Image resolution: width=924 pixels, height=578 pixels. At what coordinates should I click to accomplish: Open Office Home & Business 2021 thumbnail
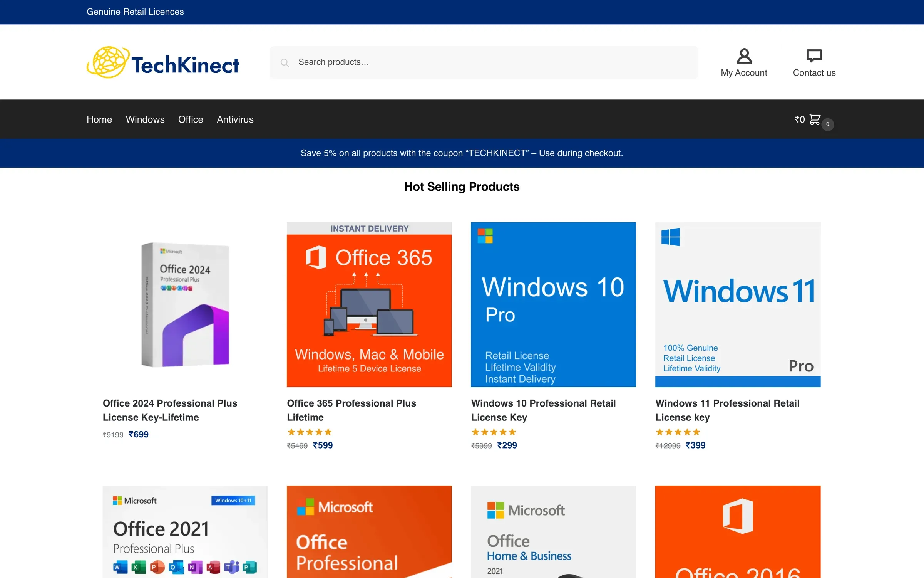pos(553,532)
